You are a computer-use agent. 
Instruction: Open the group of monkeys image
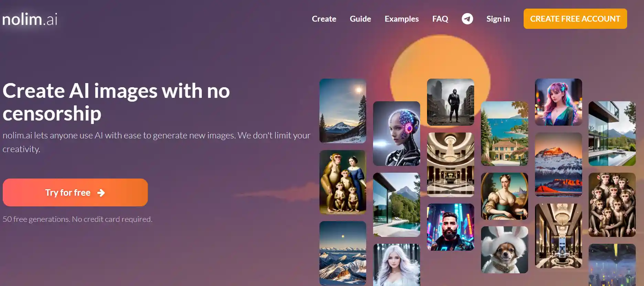(x=612, y=205)
